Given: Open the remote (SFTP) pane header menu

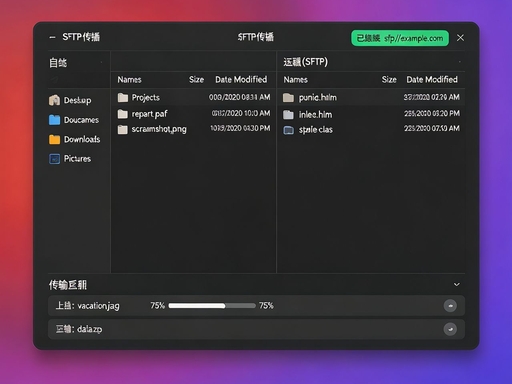Looking at the screenshot, I should [460, 62].
